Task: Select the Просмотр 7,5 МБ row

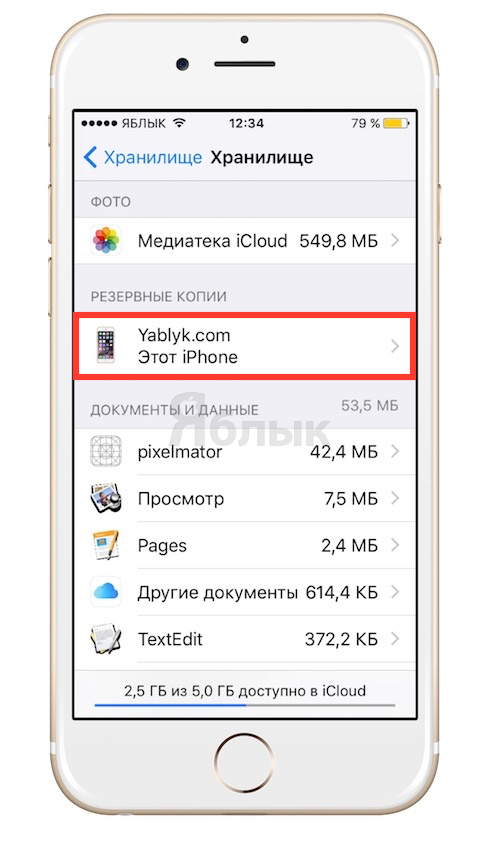Action: (245, 498)
